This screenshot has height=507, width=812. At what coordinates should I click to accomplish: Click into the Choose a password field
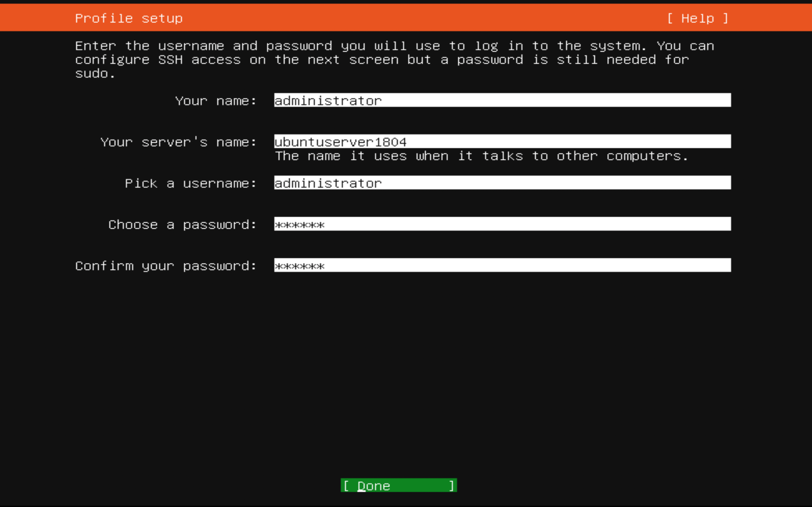coord(502,224)
